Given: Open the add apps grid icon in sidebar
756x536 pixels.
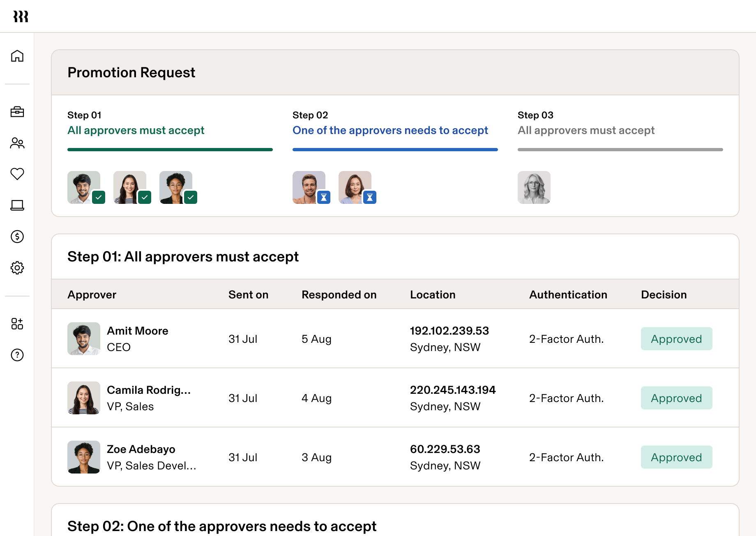Looking at the screenshot, I should [x=17, y=324].
